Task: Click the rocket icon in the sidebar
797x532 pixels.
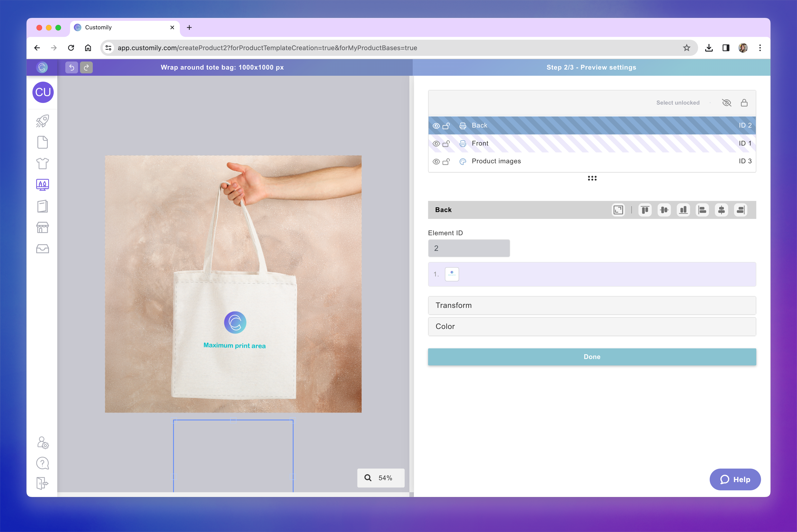Action: pos(42,121)
